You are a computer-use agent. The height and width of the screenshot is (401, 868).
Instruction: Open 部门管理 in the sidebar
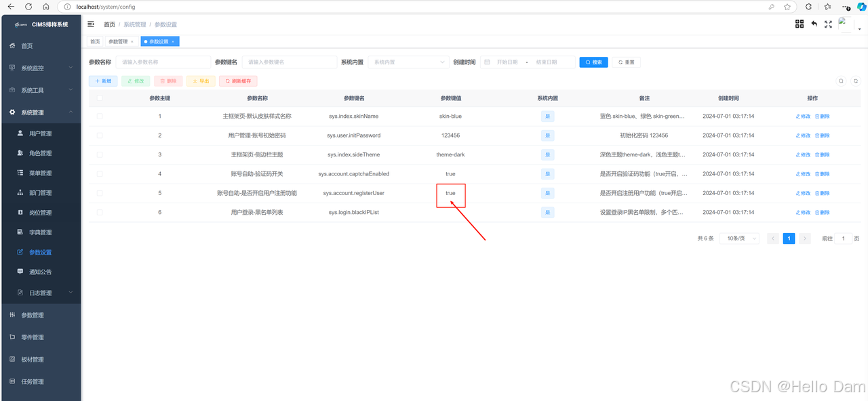[41, 193]
